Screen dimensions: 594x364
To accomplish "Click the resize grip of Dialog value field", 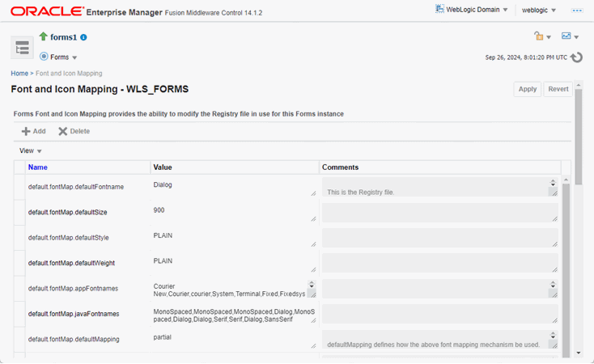I will pos(313,193).
